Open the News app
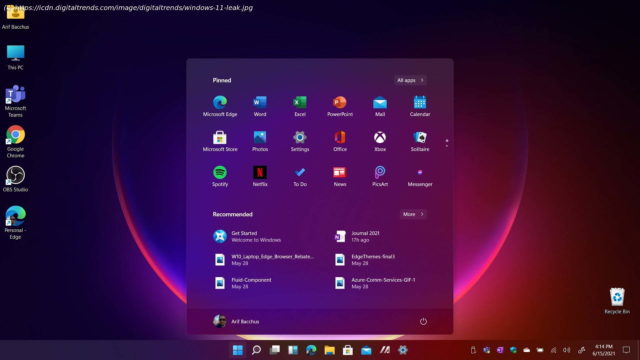Image resolution: width=640 pixels, height=360 pixels. click(x=340, y=176)
